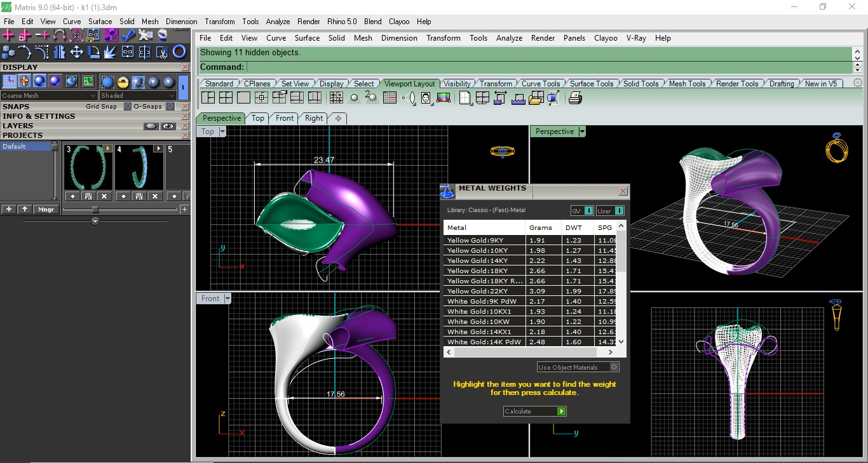Toggle the GV option in Metal Weights

[582, 211]
